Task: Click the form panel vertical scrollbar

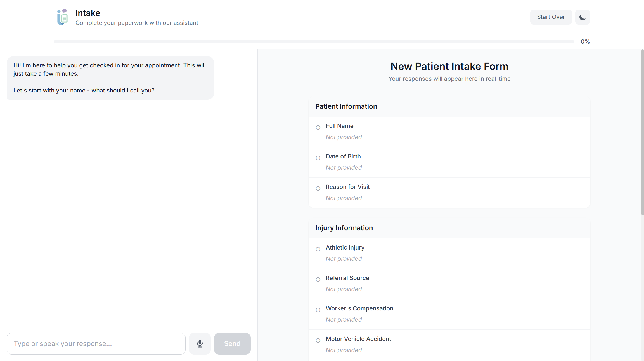Action: click(x=642, y=133)
